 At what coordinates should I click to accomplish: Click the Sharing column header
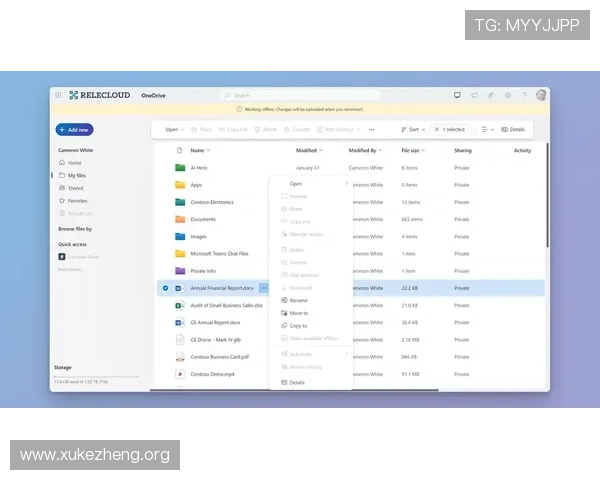(463, 150)
